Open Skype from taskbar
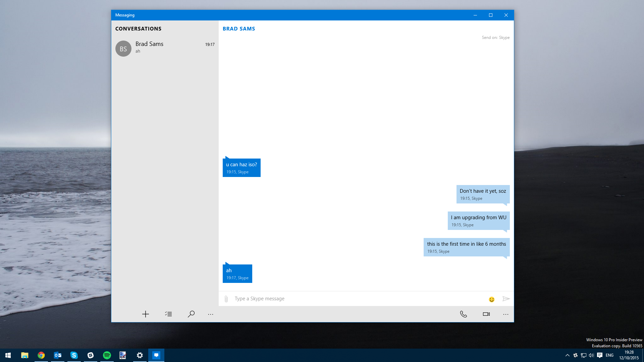Image resolution: width=644 pixels, height=362 pixels. [x=74, y=355]
